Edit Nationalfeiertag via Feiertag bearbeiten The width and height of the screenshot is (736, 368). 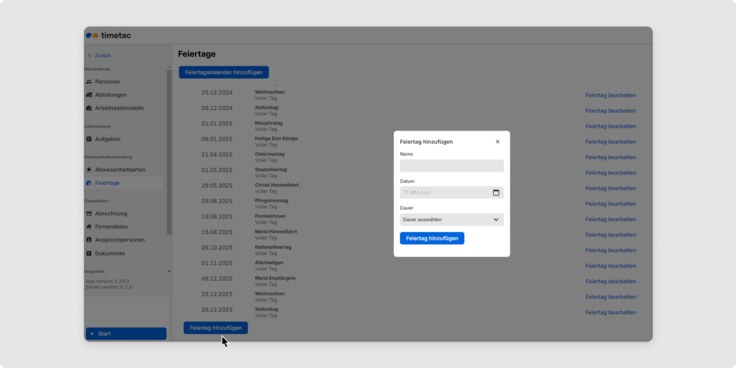[x=611, y=250]
